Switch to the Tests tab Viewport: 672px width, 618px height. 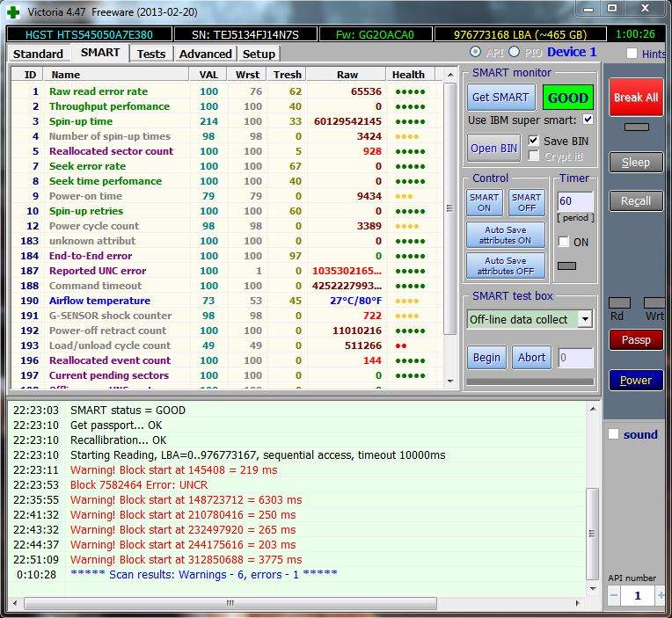pyautogui.click(x=150, y=54)
